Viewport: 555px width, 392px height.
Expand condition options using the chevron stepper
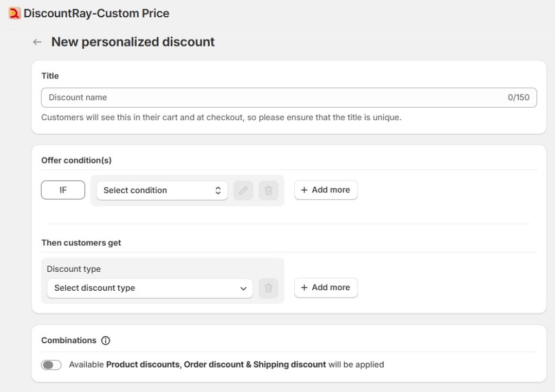tap(218, 190)
